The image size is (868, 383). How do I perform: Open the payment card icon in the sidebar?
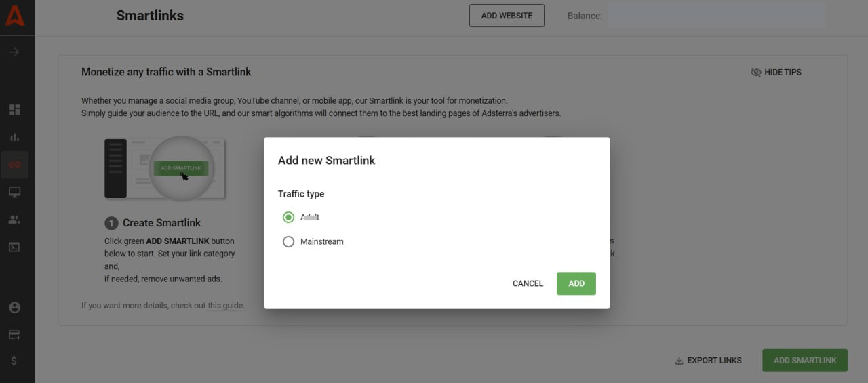pos(14,335)
